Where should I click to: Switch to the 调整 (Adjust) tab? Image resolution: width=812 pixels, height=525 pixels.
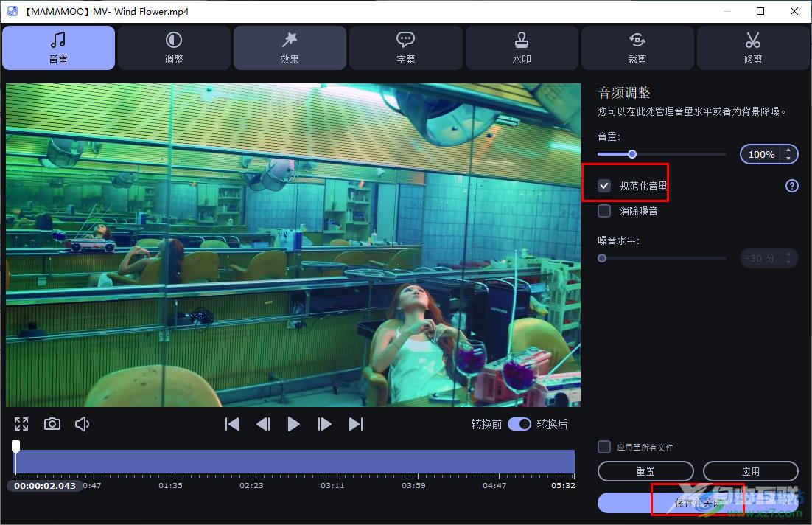174,48
